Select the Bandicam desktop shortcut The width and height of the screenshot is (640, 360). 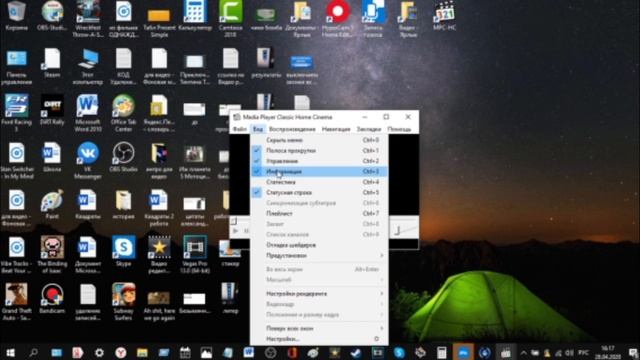pos(52,299)
